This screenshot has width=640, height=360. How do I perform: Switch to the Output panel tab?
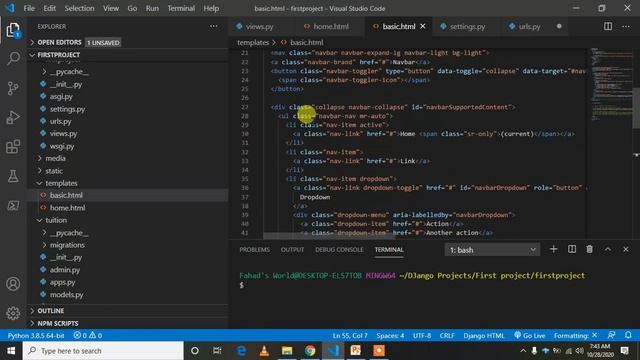tap(292, 249)
